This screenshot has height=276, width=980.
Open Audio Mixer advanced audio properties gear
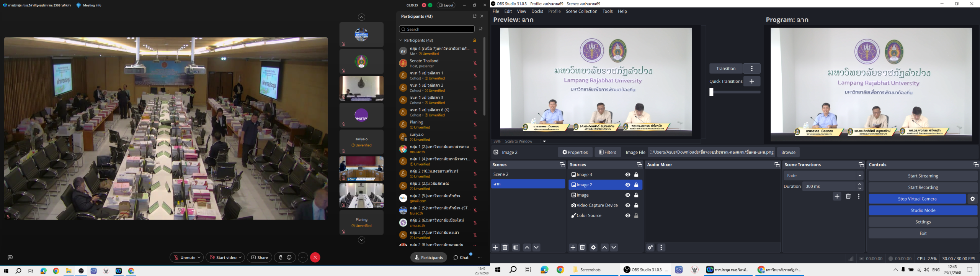tap(650, 248)
